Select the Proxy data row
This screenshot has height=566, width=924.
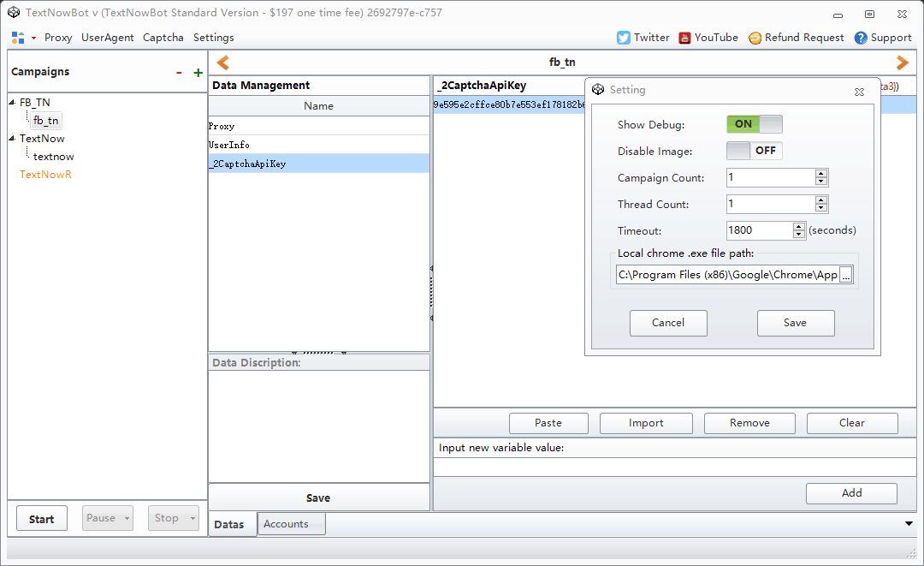click(x=319, y=126)
